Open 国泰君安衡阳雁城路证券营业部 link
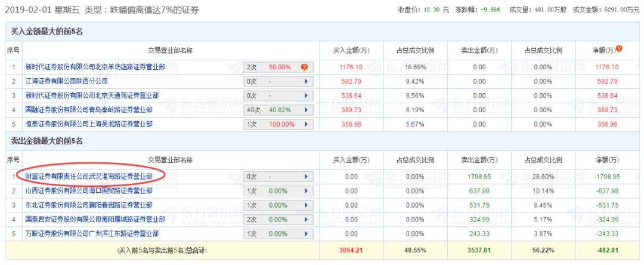The height and width of the screenshot is (265, 644). (x=95, y=220)
